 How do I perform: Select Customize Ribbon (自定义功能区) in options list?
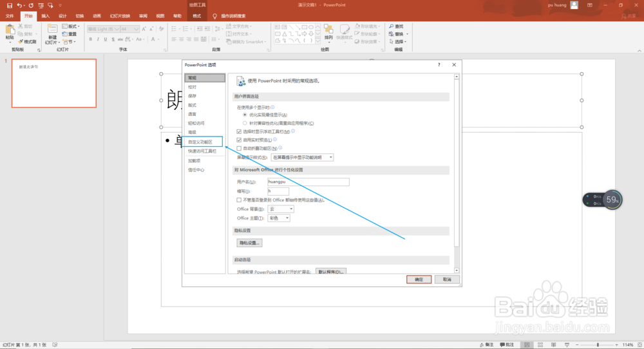click(204, 142)
